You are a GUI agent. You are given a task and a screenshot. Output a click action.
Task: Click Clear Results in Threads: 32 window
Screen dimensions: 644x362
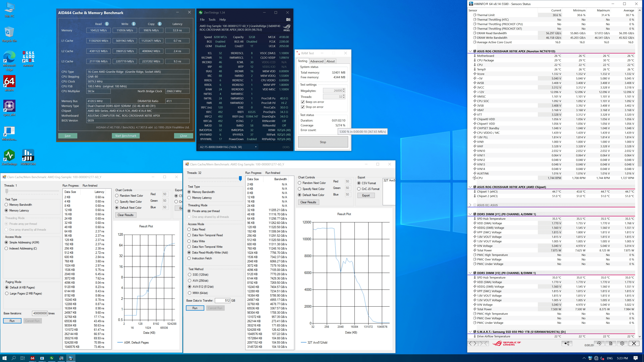[x=308, y=202]
